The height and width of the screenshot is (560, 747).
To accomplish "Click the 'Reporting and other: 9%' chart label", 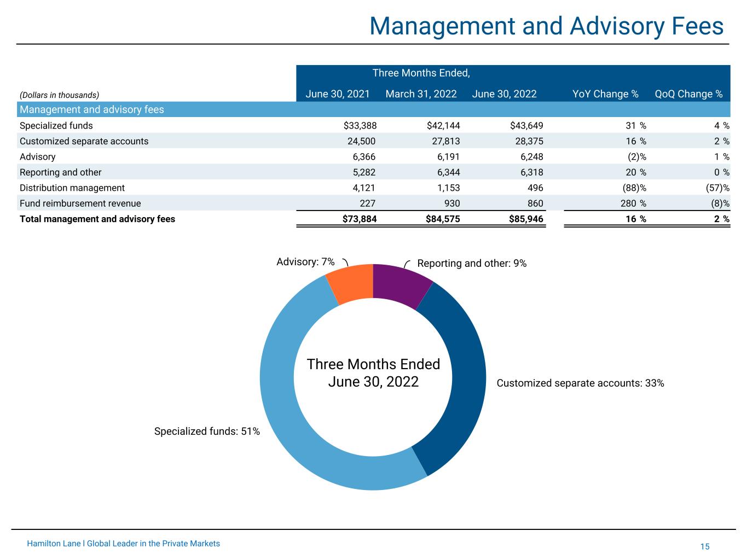I will coord(472,264).
